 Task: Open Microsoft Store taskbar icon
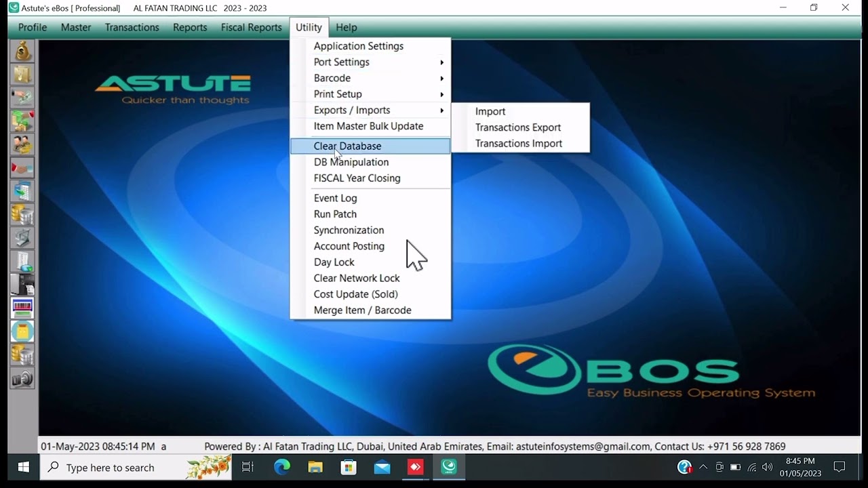click(x=349, y=467)
